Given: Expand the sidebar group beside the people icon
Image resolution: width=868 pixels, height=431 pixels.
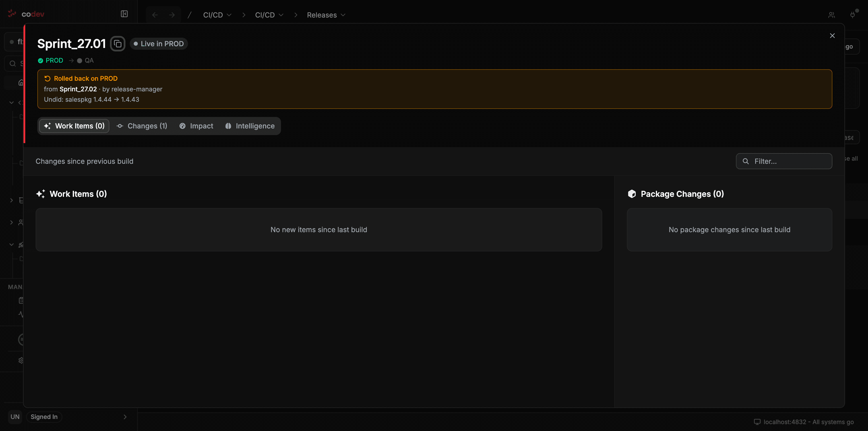Looking at the screenshot, I should point(11,223).
